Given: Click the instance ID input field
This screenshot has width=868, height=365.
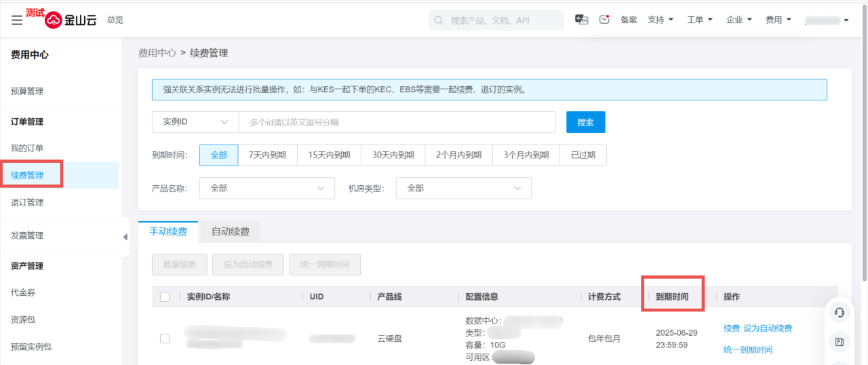Looking at the screenshot, I should 397,122.
